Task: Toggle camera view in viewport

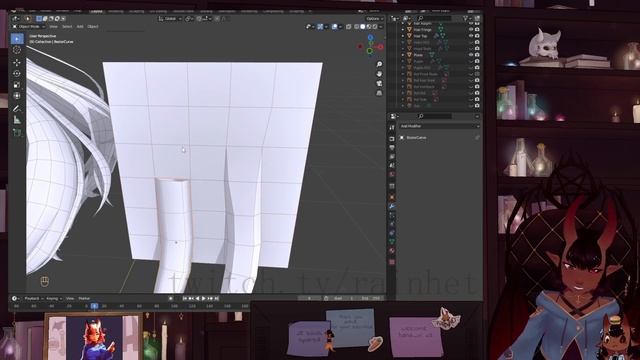Action: 379,83
